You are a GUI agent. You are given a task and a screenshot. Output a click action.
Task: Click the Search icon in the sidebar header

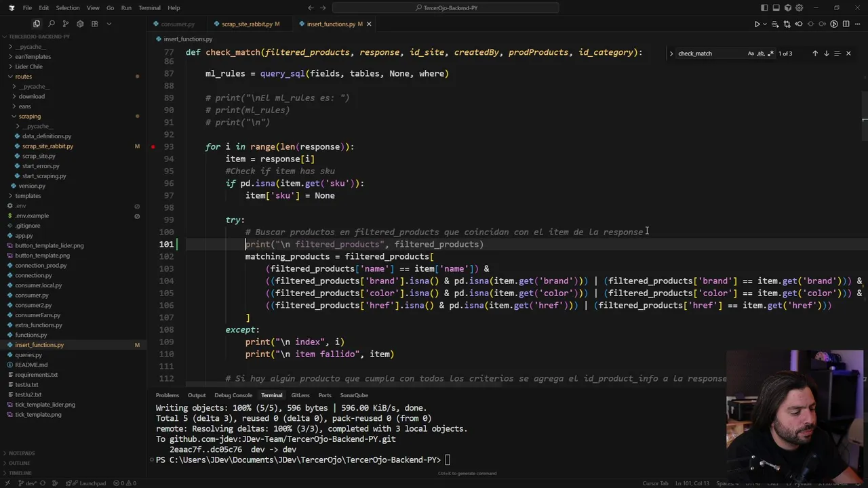point(51,24)
